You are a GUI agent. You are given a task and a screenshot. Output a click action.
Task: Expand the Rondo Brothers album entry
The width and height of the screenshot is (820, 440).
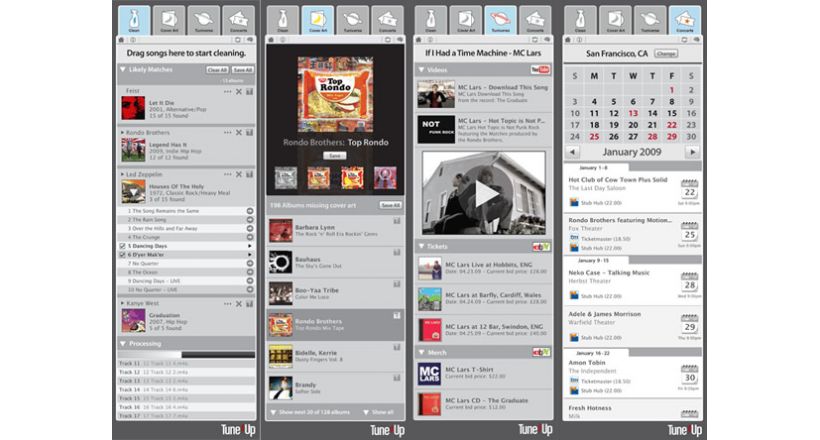122,133
